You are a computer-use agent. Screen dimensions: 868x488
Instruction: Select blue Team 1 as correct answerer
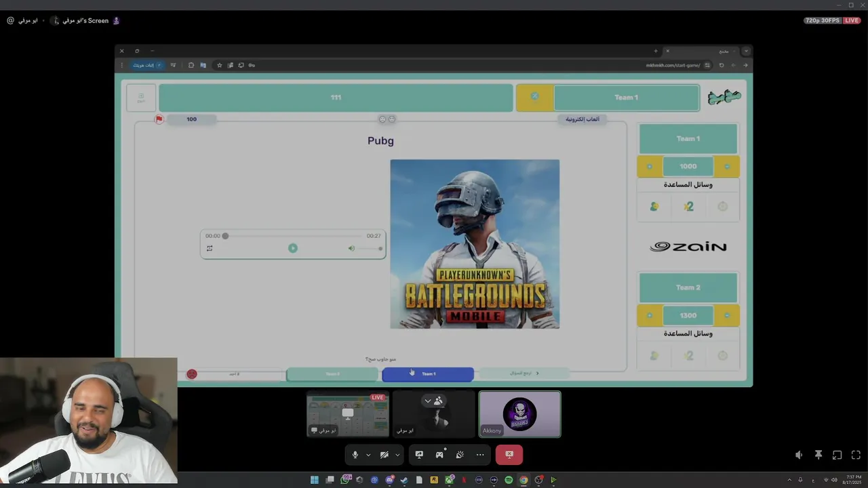point(428,374)
